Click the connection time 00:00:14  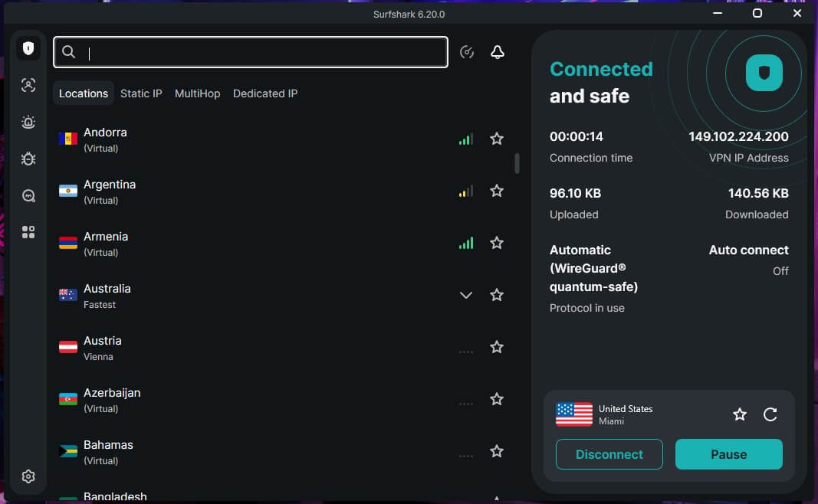(577, 136)
